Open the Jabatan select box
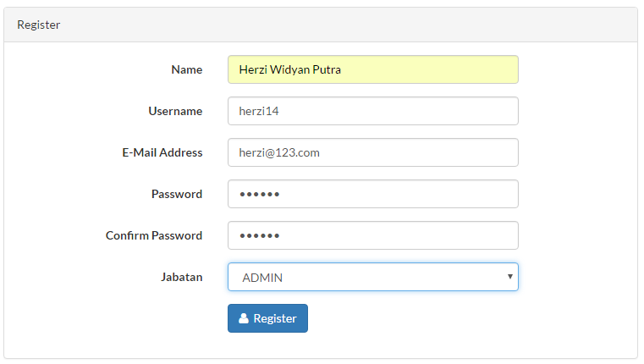The image size is (644, 364). click(372, 277)
